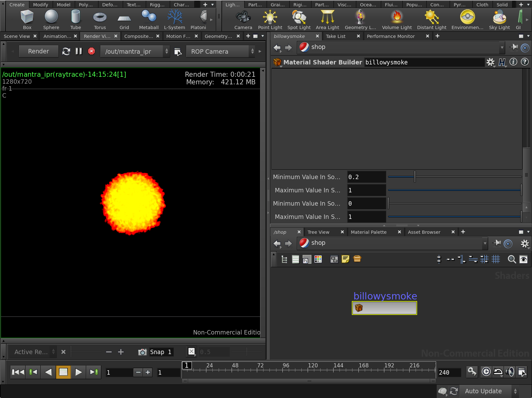Toggle pin on the parameter pane
The image size is (532, 398).
[x=514, y=47]
